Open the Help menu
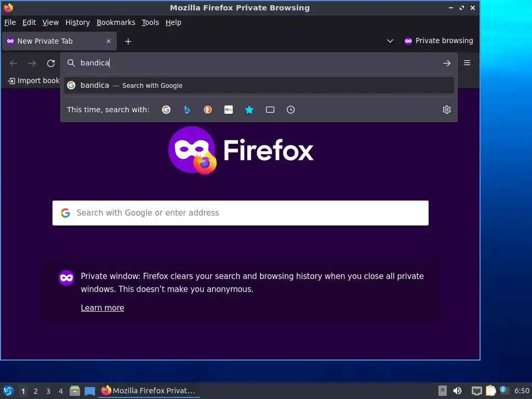The width and height of the screenshot is (532, 399). point(174,22)
